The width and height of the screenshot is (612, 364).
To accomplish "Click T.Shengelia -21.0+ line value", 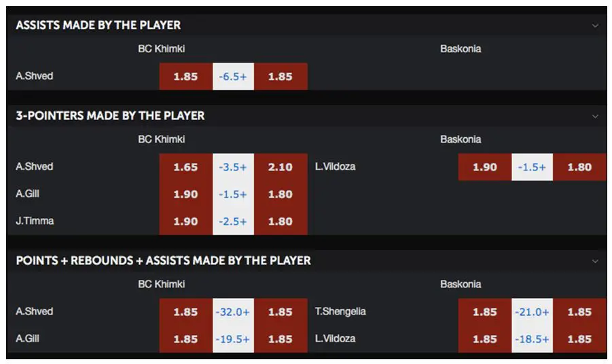I will pos(533,312).
